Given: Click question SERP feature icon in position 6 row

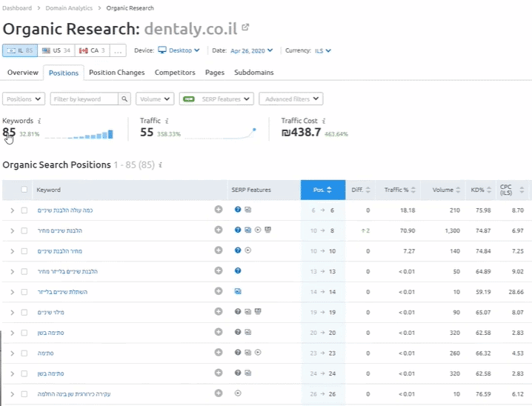Looking at the screenshot, I should (238, 210).
